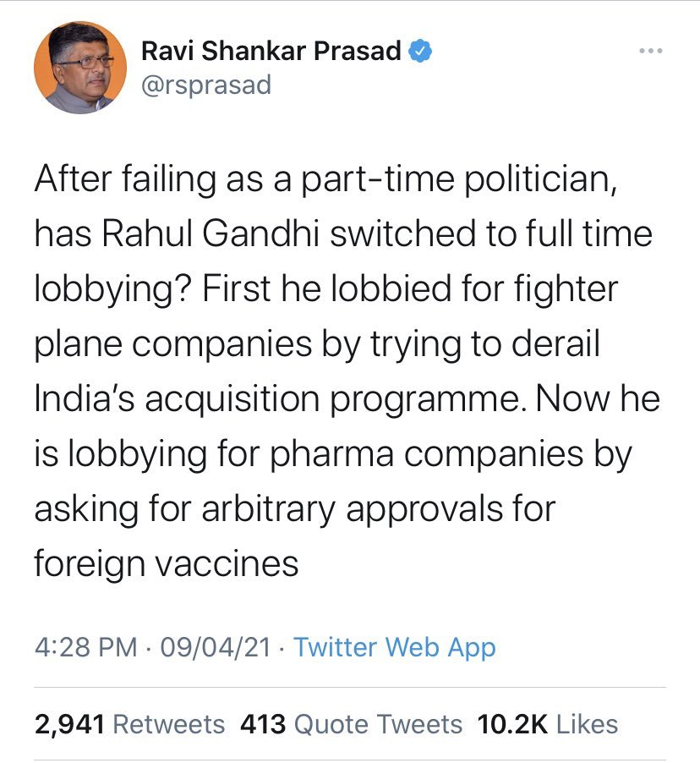
Task: Click the 413 quote count number
Action: (x=263, y=724)
